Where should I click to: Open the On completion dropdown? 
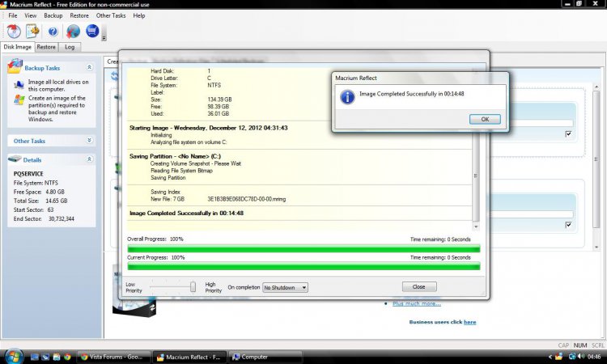tap(286, 287)
